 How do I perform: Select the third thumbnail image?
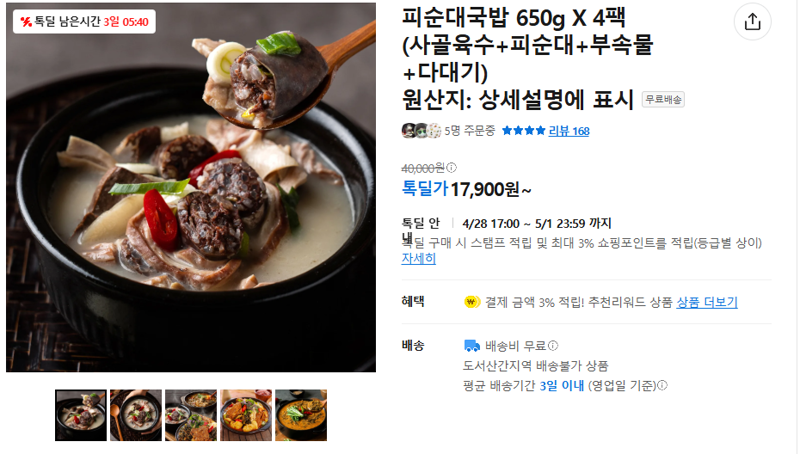(191, 415)
